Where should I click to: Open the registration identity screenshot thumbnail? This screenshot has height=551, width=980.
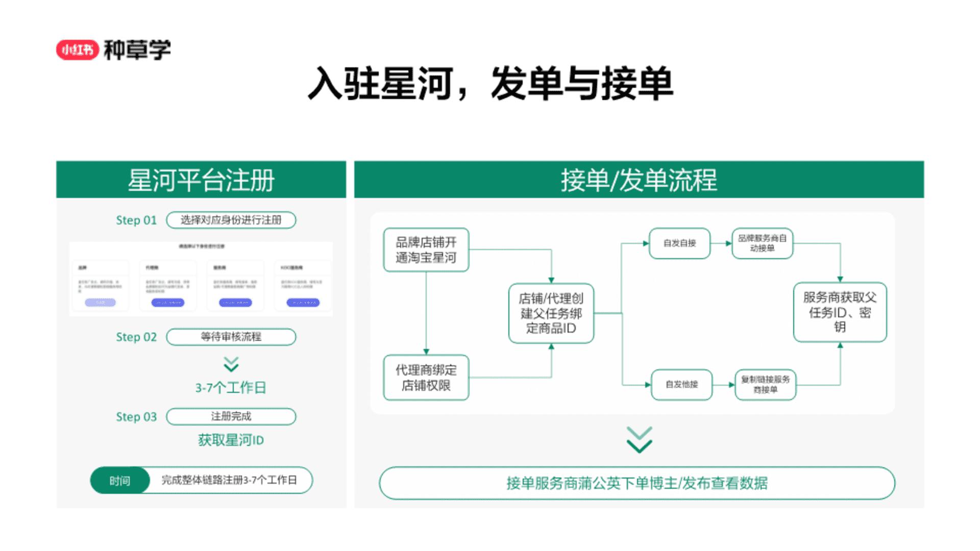click(201, 279)
